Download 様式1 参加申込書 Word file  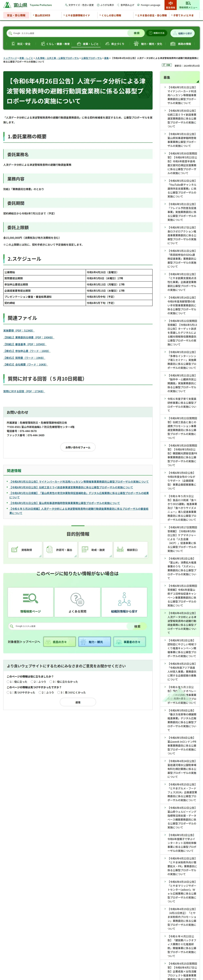(27, 351)
